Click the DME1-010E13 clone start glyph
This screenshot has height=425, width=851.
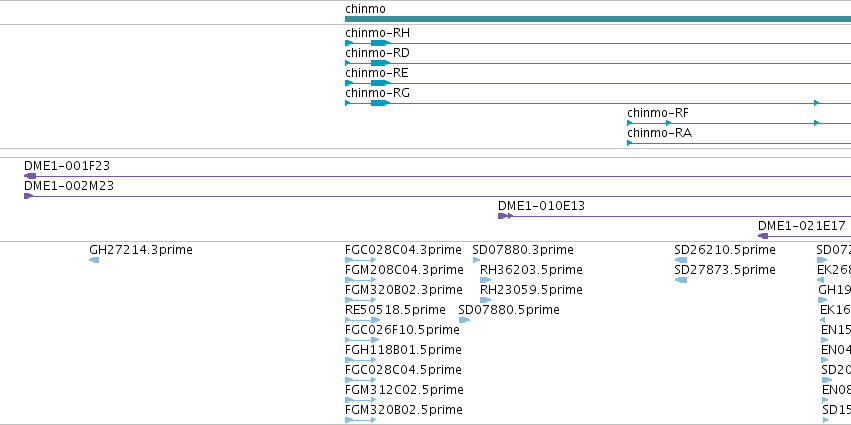pyautogui.click(x=505, y=216)
